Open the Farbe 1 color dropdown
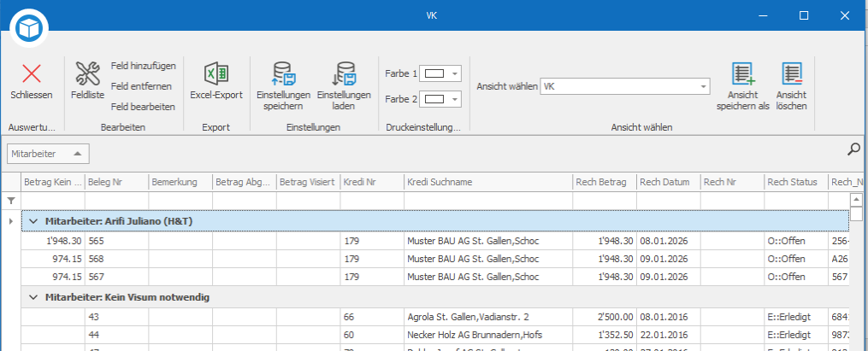This screenshot has height=351, width=868. pos(440,73)
